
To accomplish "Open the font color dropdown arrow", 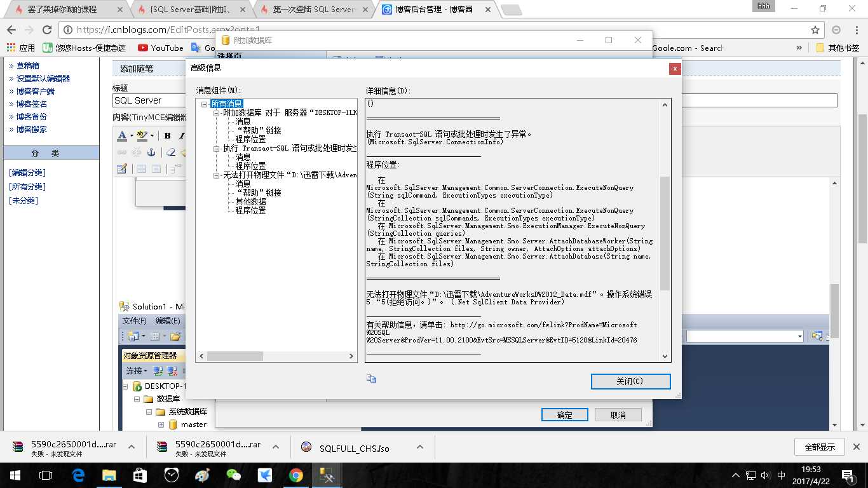I will pyautogui.click(x=132, y=135).
